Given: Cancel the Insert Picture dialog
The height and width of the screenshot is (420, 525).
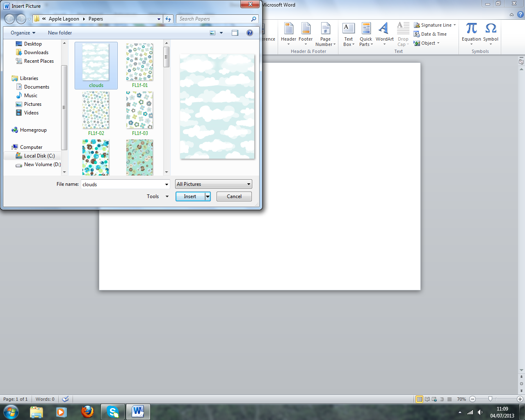Looking at the screenshot, I should [234, 196].
